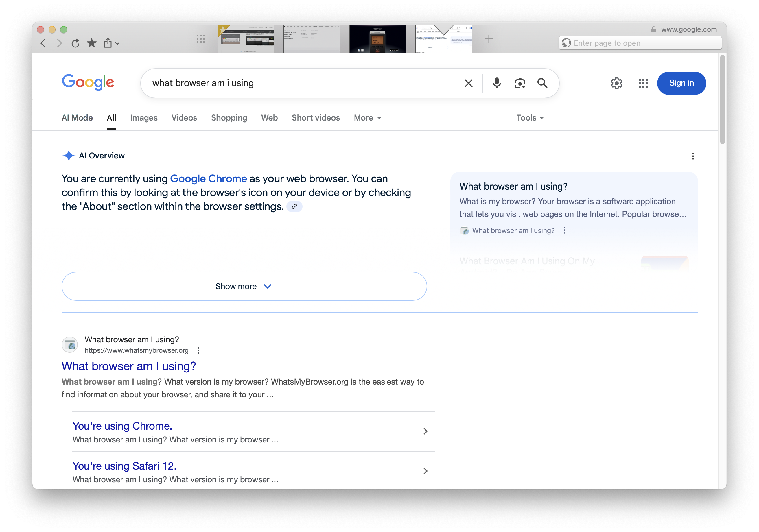Viewport: 759px width, 532px height.
Task: Switch to the dark third tab thumbnail
Action: pyautogui.click(x=377, y=39)
